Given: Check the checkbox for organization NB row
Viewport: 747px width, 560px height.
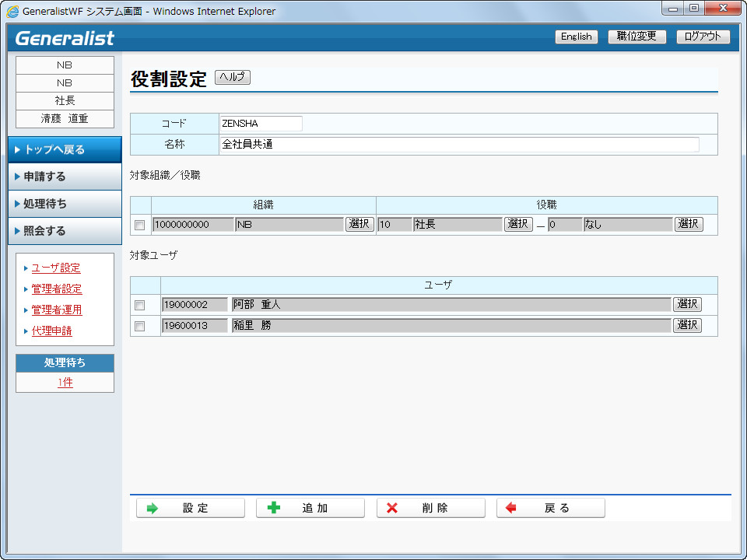Looking at the screenshot, I should coord(140,225).
